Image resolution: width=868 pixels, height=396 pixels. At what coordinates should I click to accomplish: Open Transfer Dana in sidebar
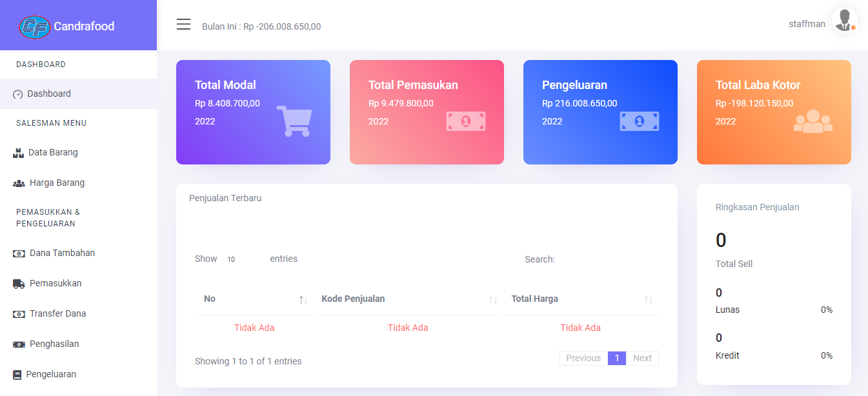click(x=57, y=313)
